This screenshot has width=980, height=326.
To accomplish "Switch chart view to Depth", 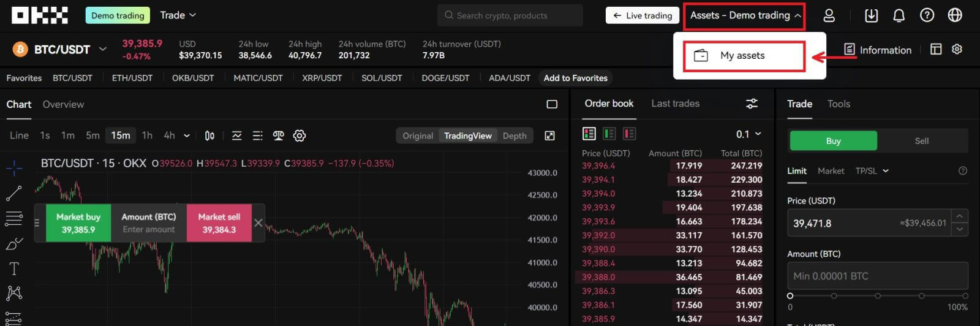I will [514, 135].
